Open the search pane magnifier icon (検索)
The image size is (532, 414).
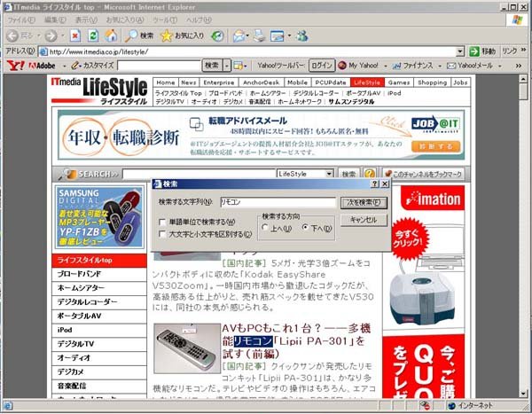131,35
